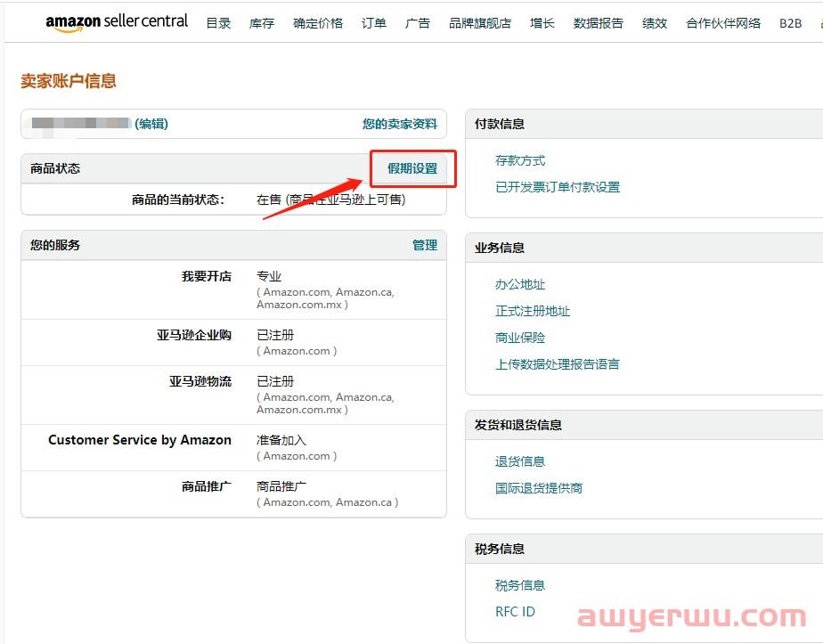This screenshot has width=823, height=644.
Task: Open the 数据报告 menu
Action: [x=598, y=23]
